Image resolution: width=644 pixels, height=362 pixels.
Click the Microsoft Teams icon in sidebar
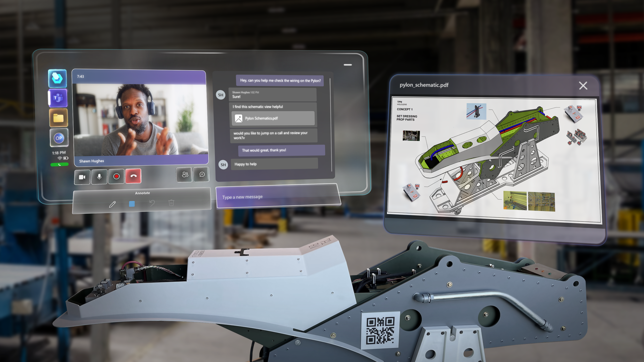click(58, 98)
